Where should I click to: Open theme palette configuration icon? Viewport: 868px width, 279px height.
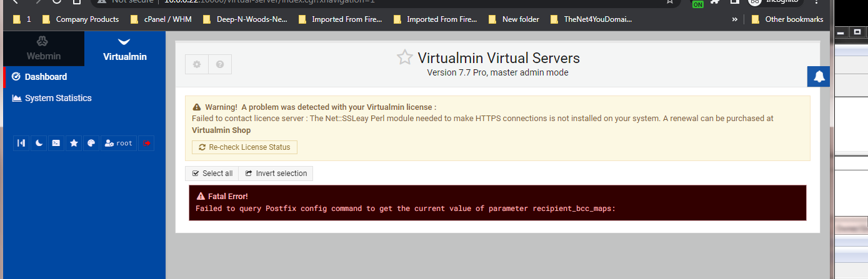point(91,144)
